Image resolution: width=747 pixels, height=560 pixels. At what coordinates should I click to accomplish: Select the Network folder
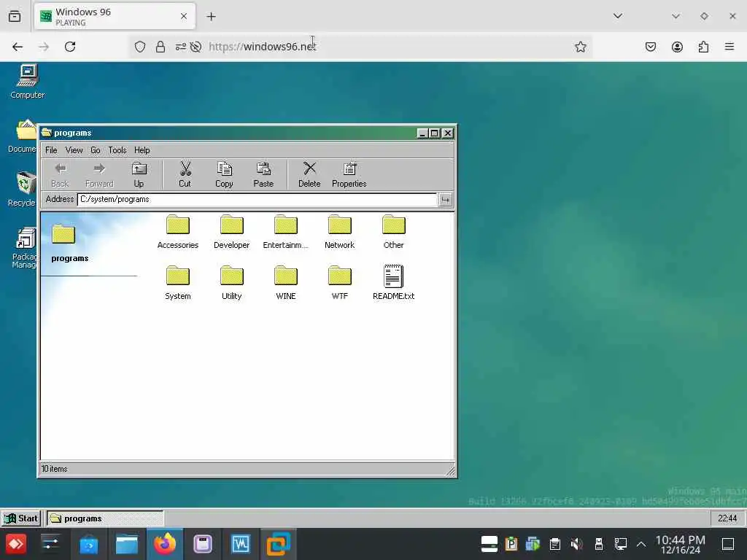click(339, 233)
